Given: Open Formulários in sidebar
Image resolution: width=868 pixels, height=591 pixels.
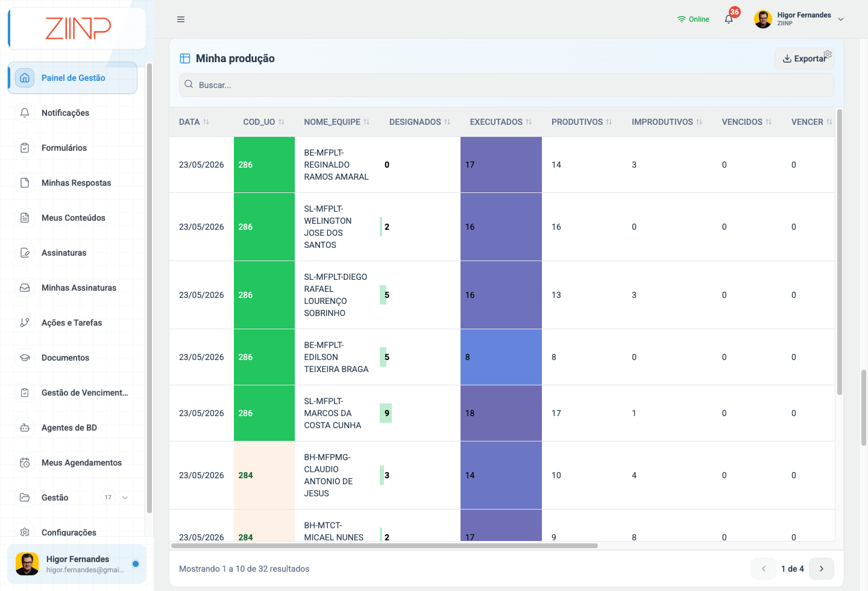Looking at the screenshot, I should (x=73, y=148).
